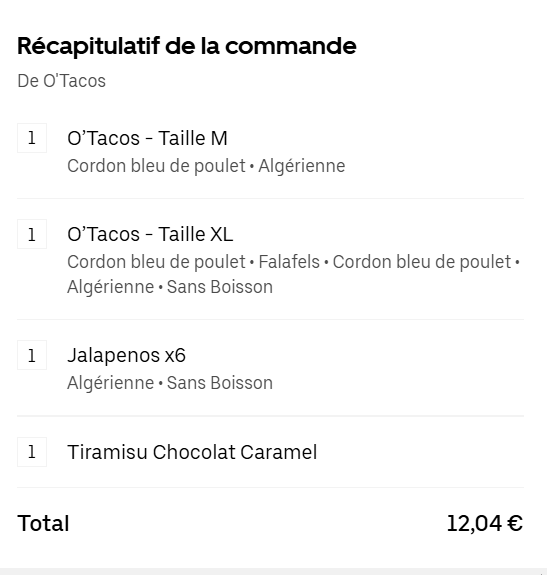This screenshot has height=575, width=547.
Task: Click the Falafels option in the Taille XL item
Action: (289, 262)
